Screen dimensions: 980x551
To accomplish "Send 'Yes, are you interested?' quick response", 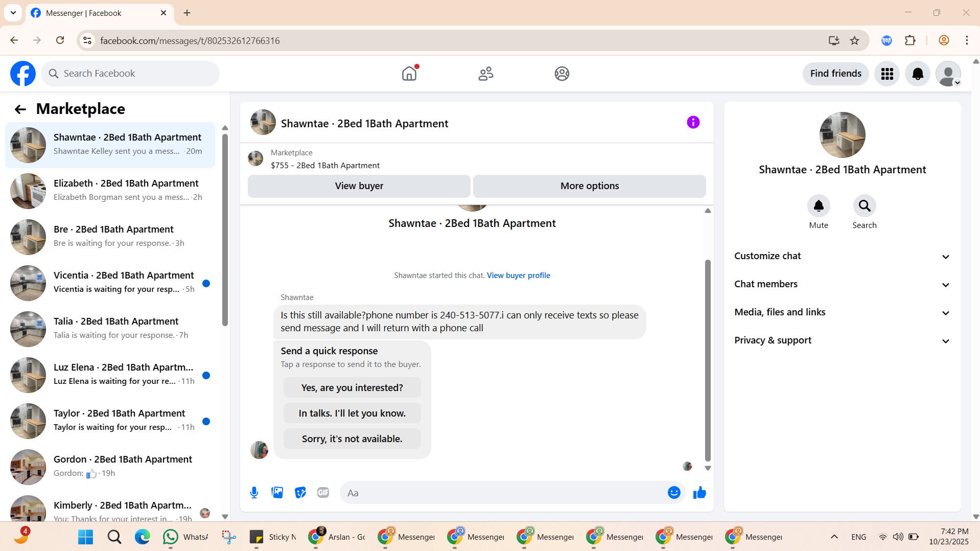I will click(x=352, y=388).
